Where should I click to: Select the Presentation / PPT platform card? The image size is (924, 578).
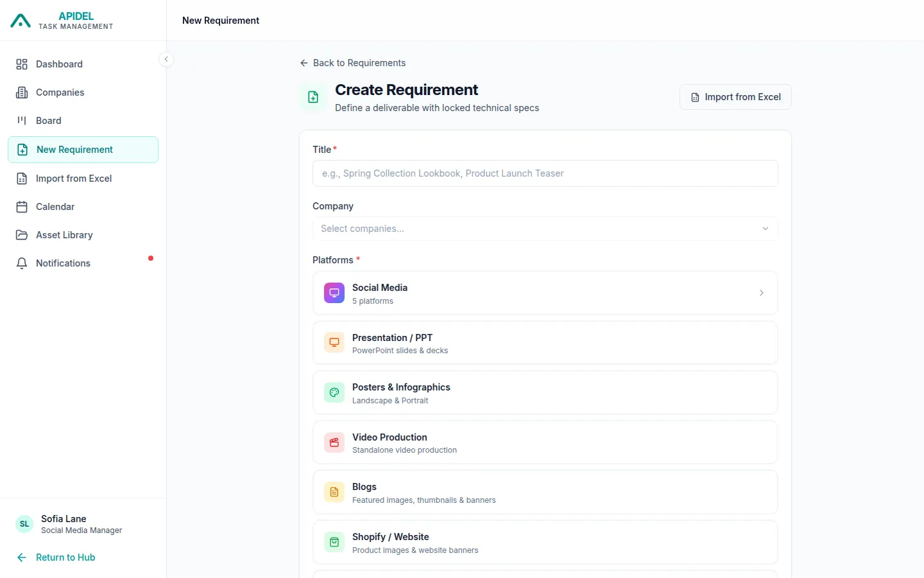[x=545, y=343]
